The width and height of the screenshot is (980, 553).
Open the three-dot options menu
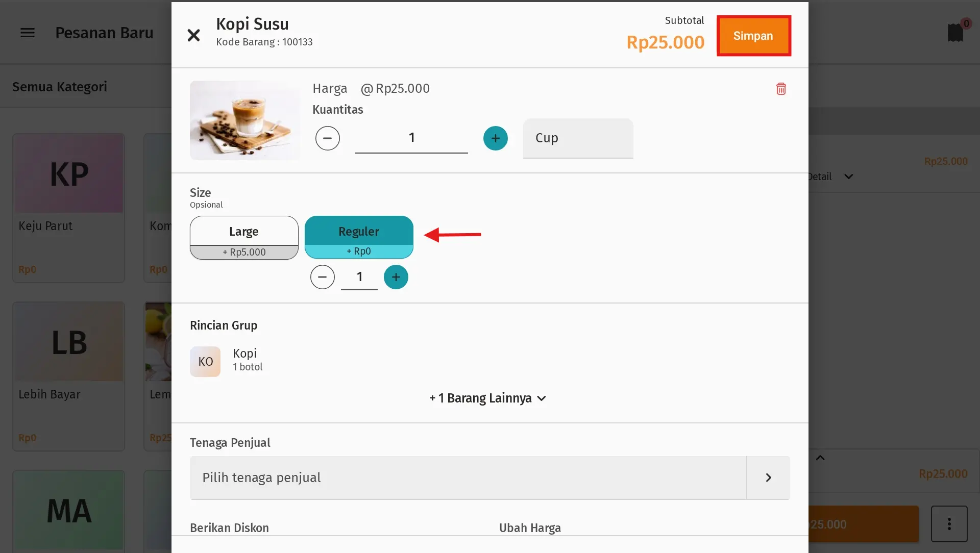(x=949, y=524)
